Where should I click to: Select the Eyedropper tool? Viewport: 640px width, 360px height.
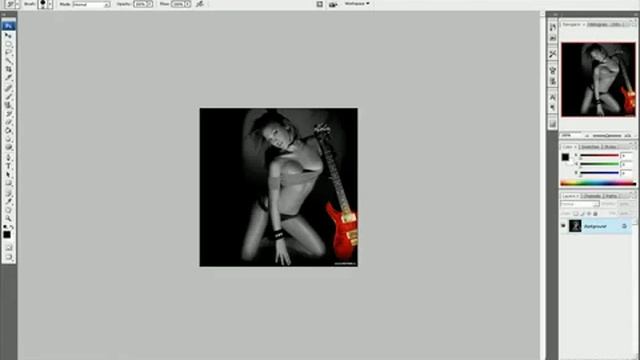[x=8, y=201]
